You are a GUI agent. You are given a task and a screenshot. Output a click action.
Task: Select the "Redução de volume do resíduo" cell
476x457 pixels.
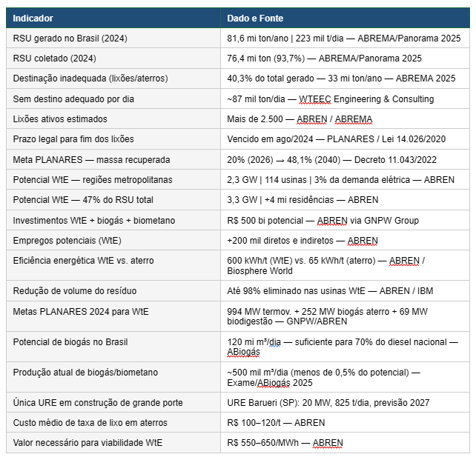[75, 290]
